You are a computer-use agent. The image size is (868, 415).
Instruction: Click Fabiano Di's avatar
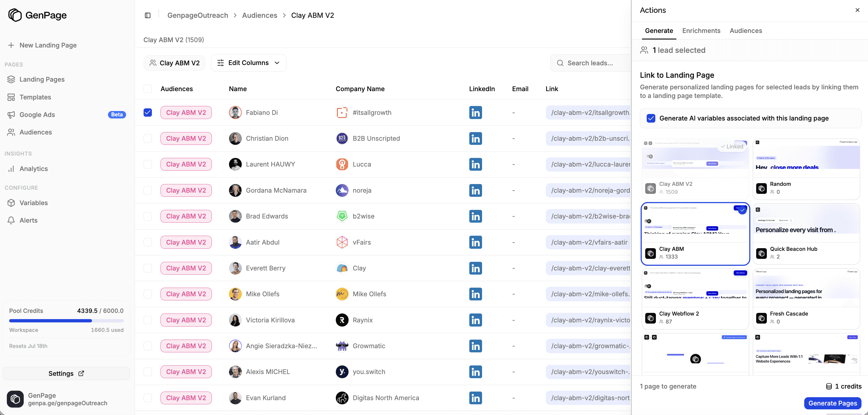pyautogui.click(x=235, y=113)
